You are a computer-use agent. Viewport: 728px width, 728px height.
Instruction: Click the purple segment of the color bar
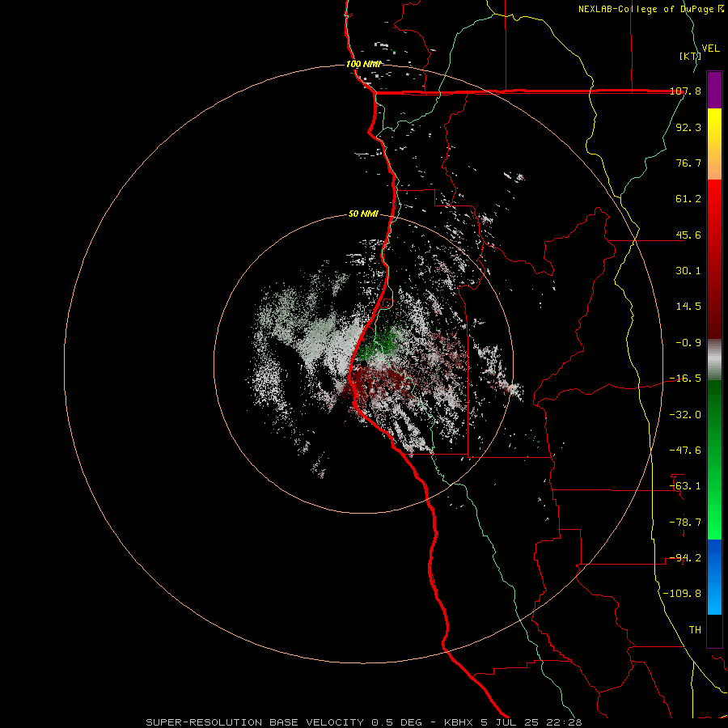[x=714, y=90]
